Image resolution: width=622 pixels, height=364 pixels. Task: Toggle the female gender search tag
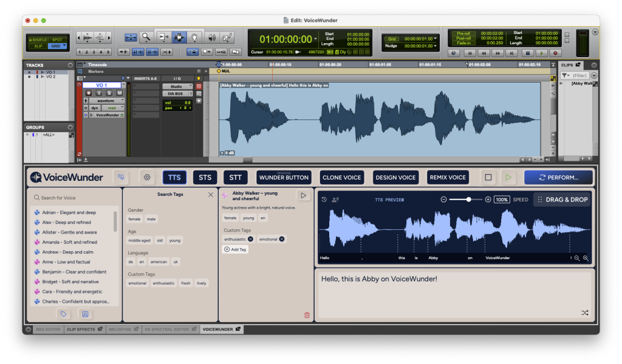tap(134, 219)
